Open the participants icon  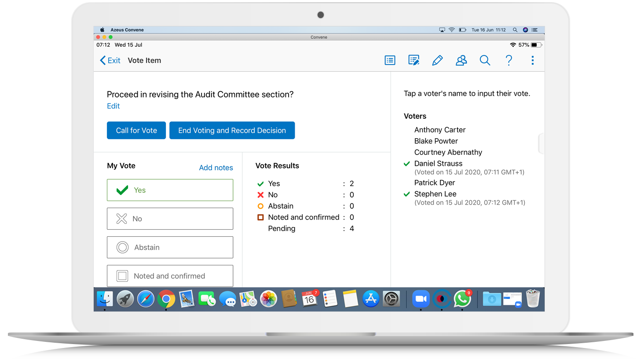[461, 60]
